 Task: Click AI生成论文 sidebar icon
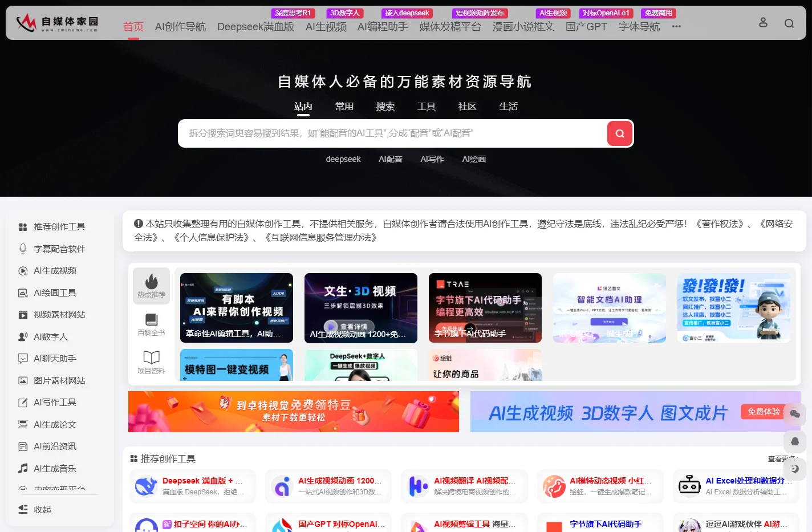(23, 425)
